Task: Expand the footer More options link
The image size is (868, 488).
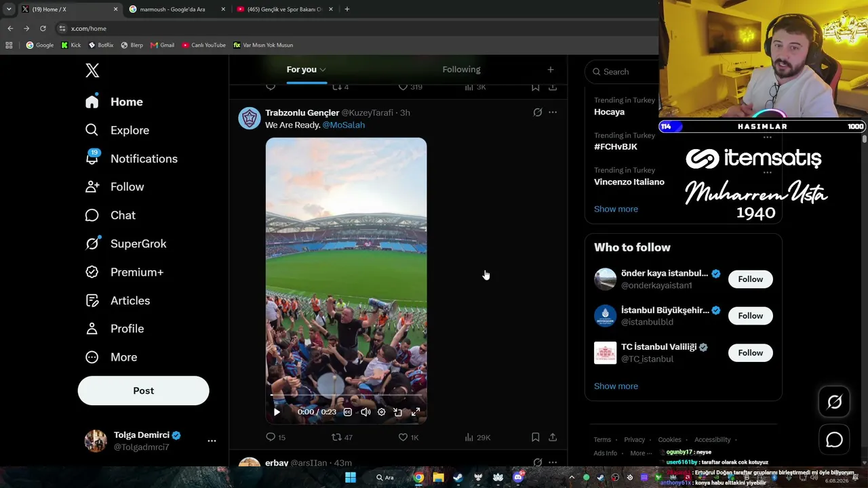Action: (x=641, y=453)
